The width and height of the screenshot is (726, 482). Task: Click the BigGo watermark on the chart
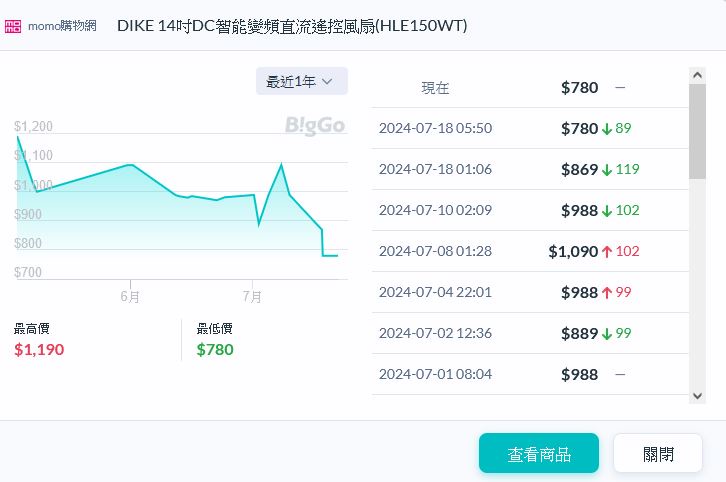[315, 125]
